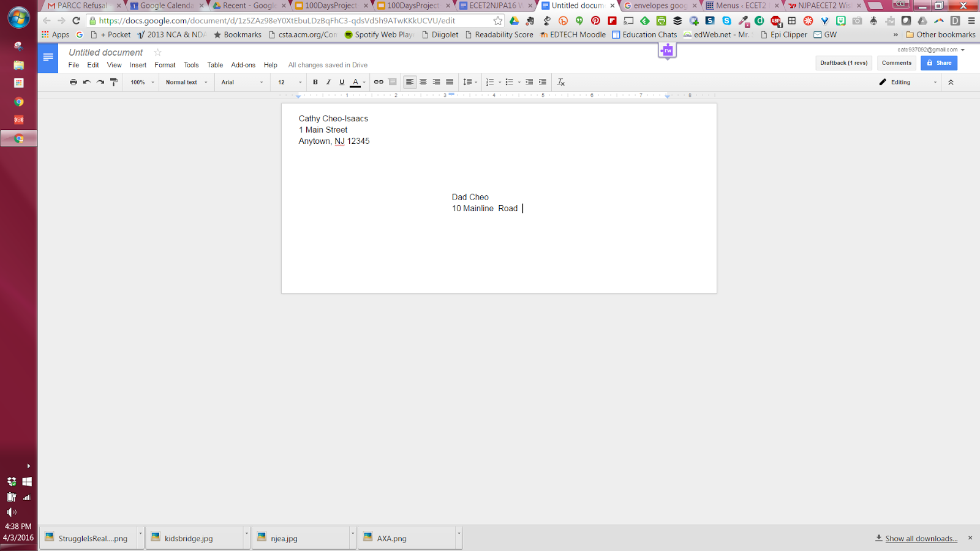Select the Paint format tool

pyautogui.click(x=114, y=82)
